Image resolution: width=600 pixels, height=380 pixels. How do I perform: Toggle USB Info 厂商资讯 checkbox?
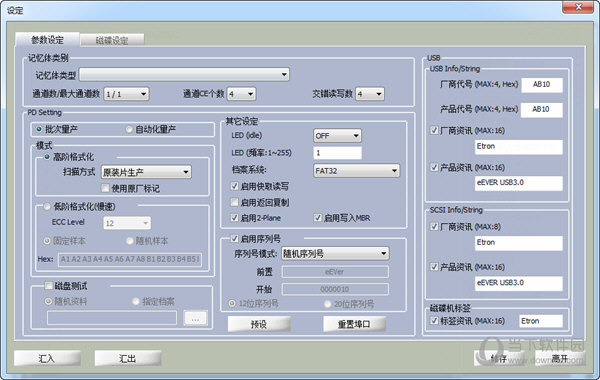(434, 130)
